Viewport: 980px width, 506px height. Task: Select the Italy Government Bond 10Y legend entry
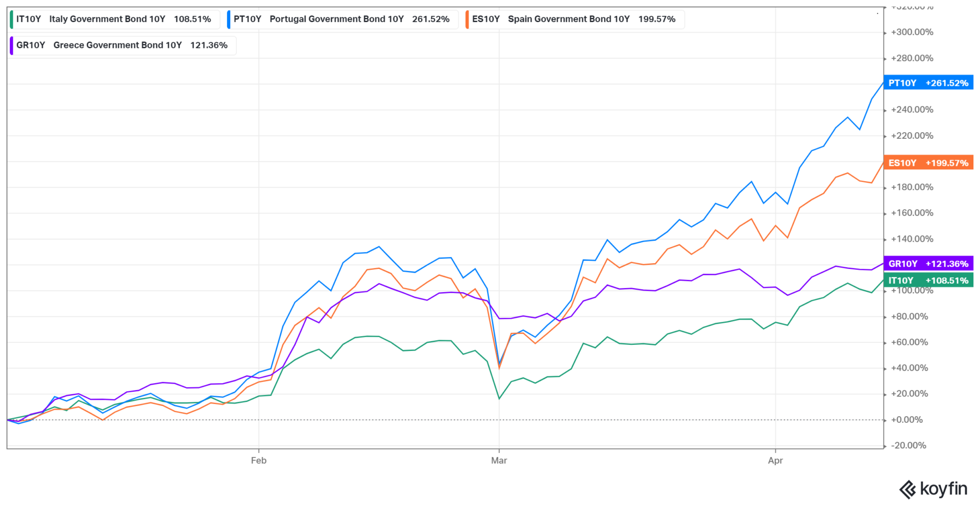point(107,19)
